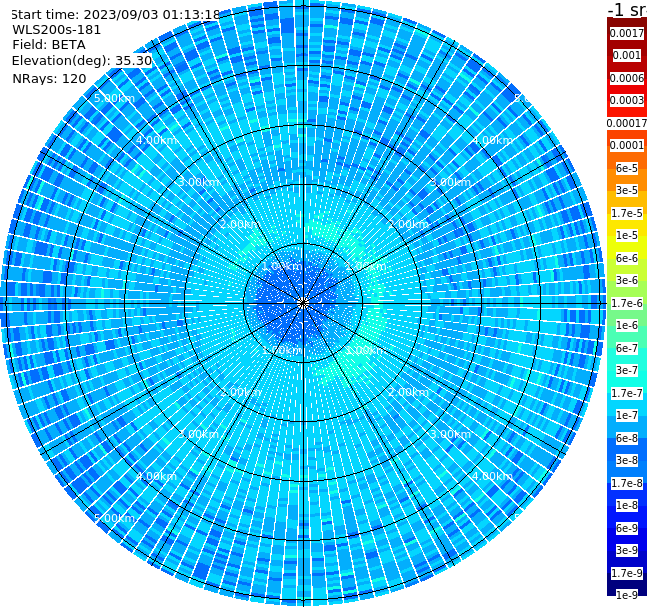The width and height of the screenshot is (647, 607).
Task: Select the 6e-8 colorbar value
Action: [627, 438]
